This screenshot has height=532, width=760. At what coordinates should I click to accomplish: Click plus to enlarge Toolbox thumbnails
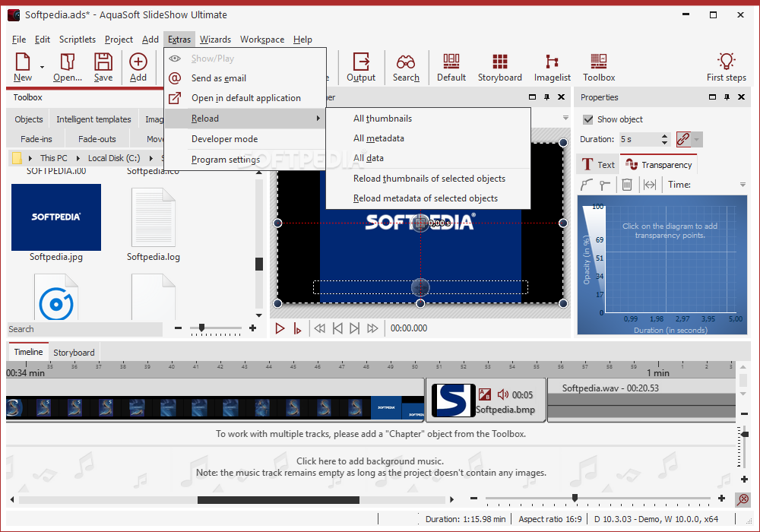pos(252,328)
